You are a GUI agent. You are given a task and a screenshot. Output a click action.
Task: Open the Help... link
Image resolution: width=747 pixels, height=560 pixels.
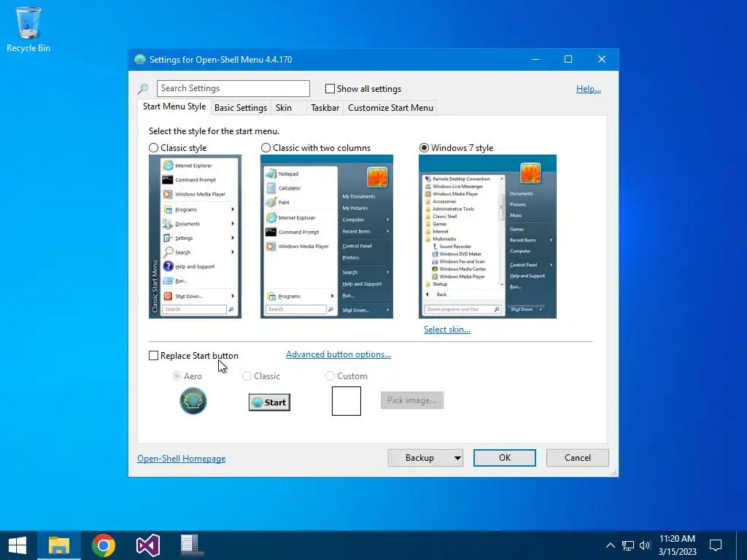pyautogui.click(x=589, y=88)
